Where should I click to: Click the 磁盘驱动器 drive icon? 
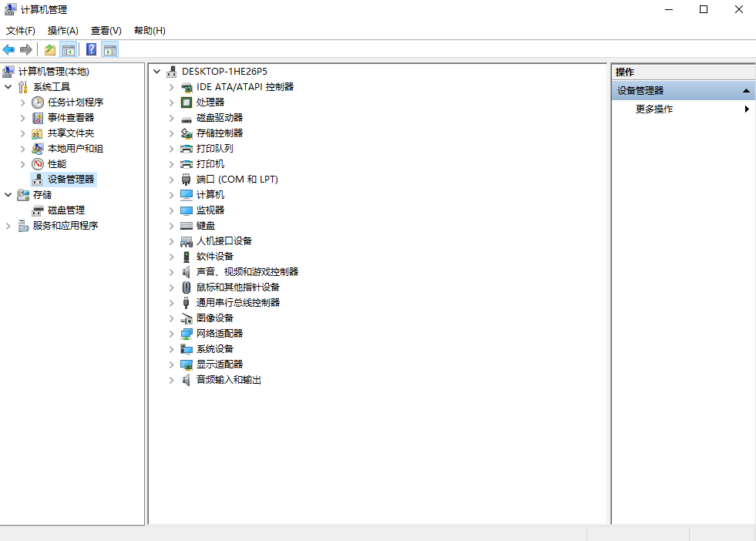(186, 119)
